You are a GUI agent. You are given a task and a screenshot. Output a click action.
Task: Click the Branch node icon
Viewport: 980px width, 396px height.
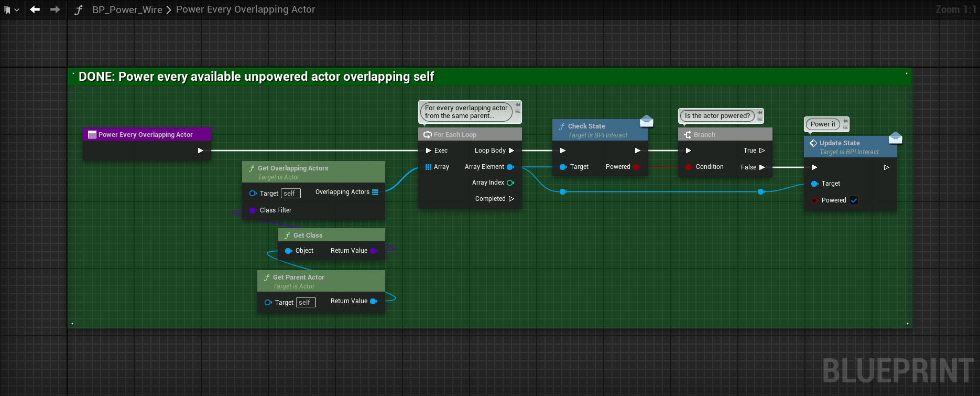[x=687, y=135]
